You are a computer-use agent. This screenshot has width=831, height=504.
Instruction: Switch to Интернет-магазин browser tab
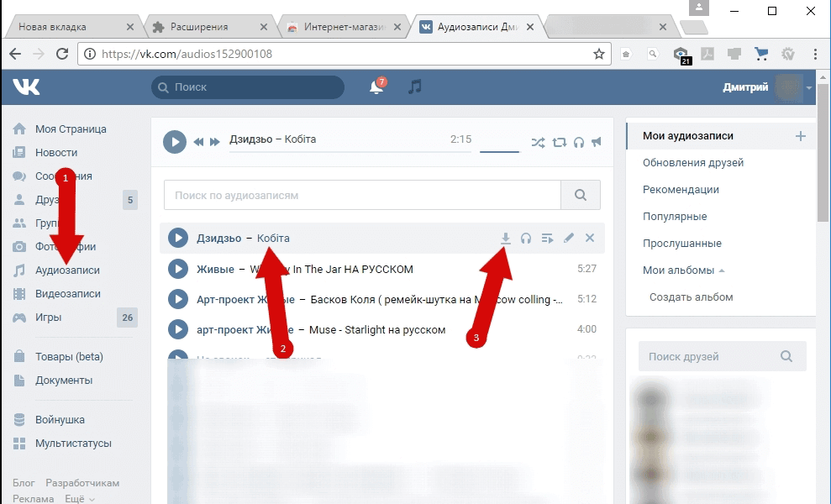342,27
